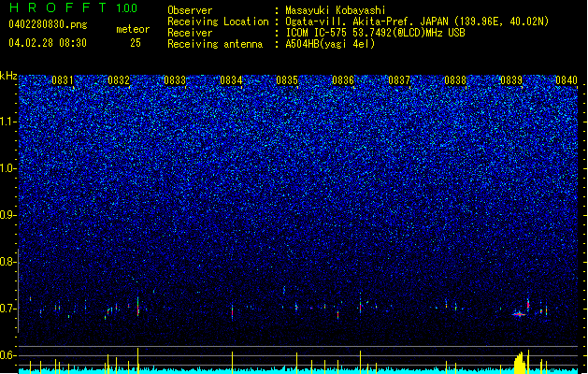Click the Receiving antenna label
588x374 pixels.
coord(215,44)
